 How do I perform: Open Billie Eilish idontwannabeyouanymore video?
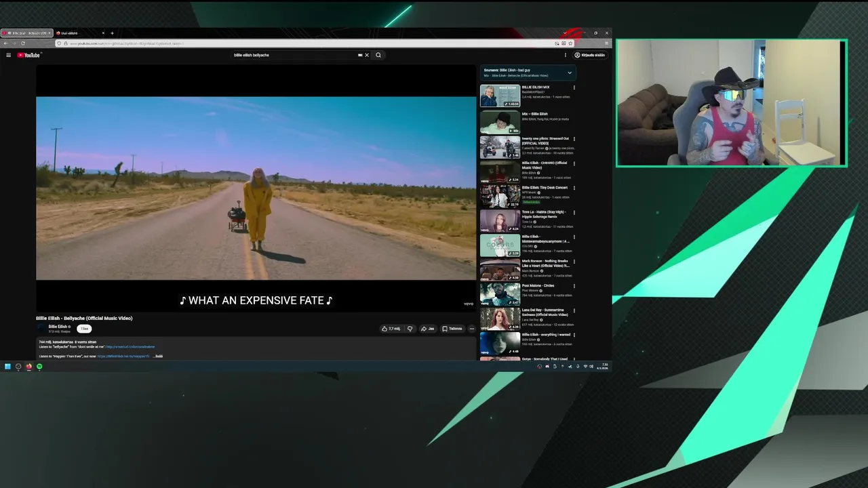[500, 245]
